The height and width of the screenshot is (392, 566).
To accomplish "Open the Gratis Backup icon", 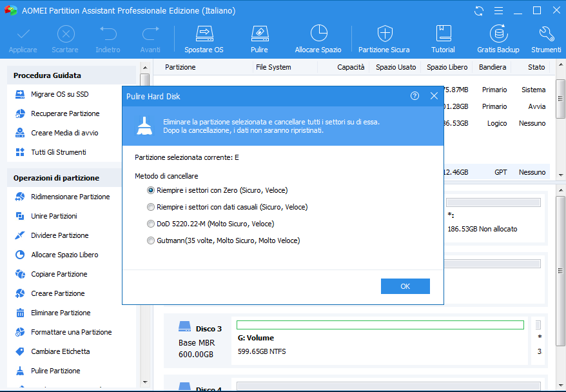I will [x=498, y=34].
